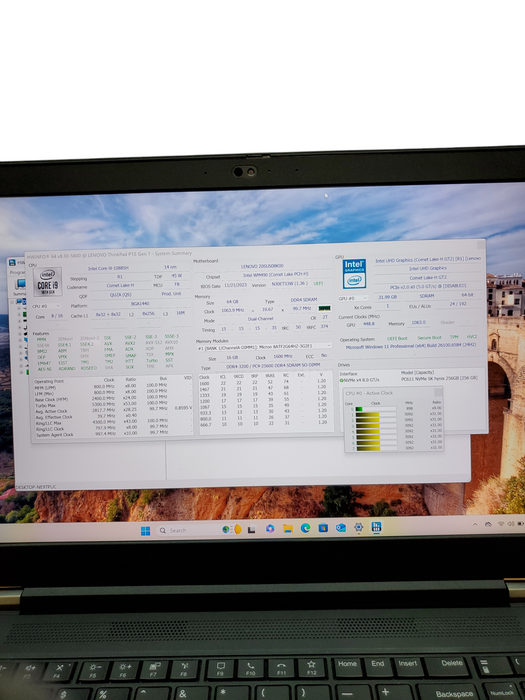Click the '14 nm' process field
The height and width of the screenshot is (700, 525).
[x=170, y=267]
